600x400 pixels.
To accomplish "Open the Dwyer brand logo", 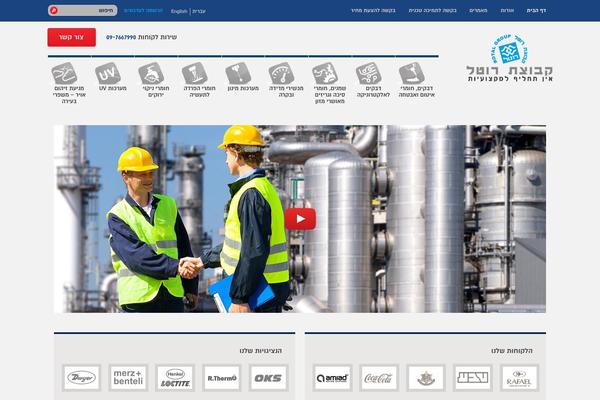I will (82, 378).
